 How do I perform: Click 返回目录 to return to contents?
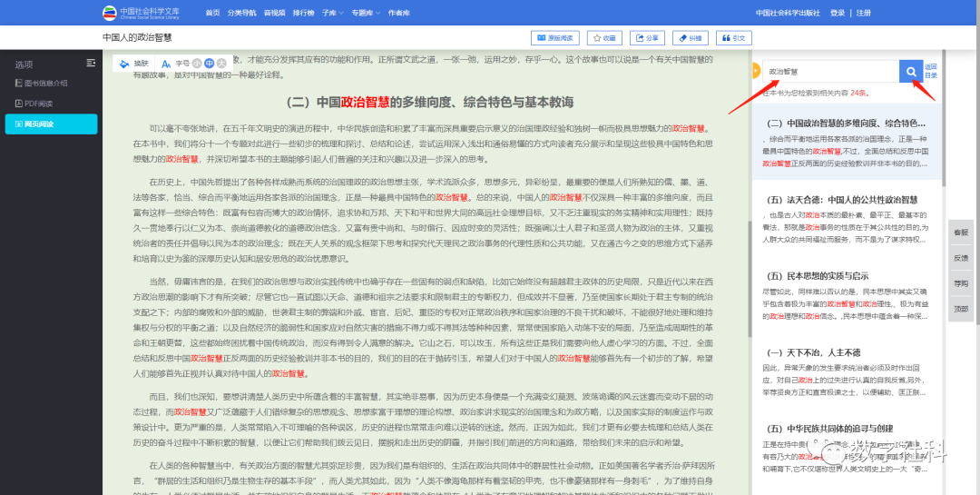coord(930,71)
